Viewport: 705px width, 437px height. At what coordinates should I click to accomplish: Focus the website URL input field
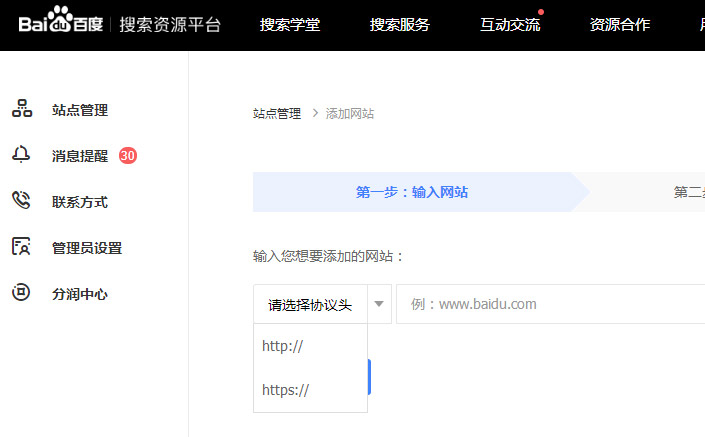[550, 304]
